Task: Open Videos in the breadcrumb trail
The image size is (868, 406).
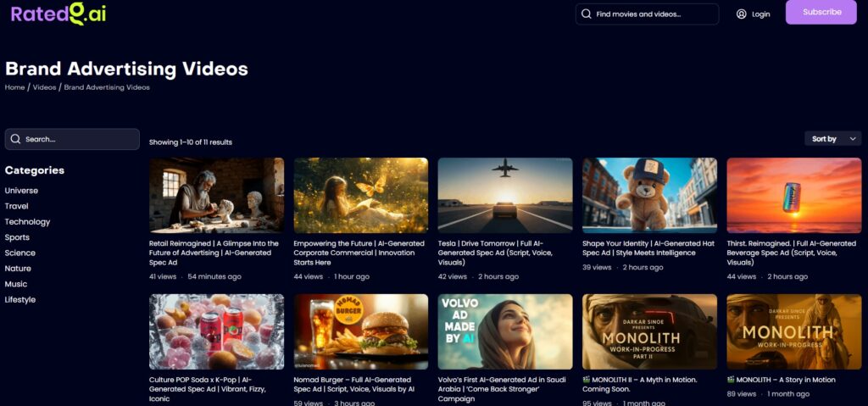Action: 44,87
